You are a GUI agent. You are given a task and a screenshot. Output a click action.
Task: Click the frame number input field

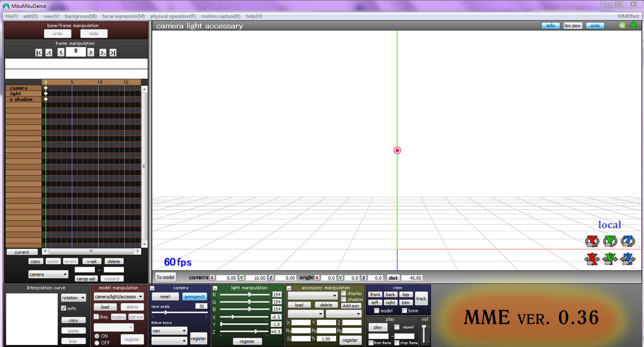pos(76,51)
